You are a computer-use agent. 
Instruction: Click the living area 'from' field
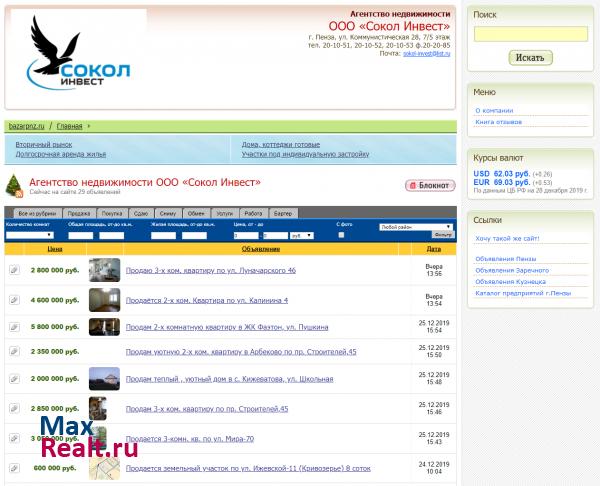coord(163,236)
